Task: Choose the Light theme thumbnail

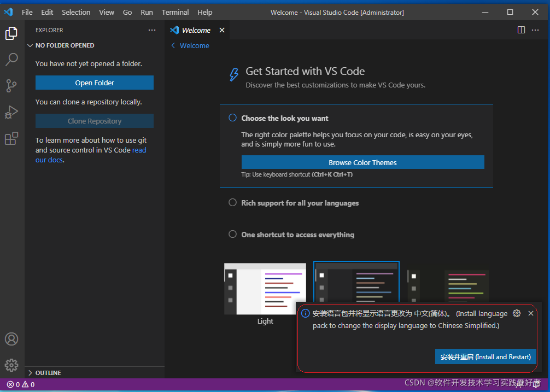Action: [265, 288]
